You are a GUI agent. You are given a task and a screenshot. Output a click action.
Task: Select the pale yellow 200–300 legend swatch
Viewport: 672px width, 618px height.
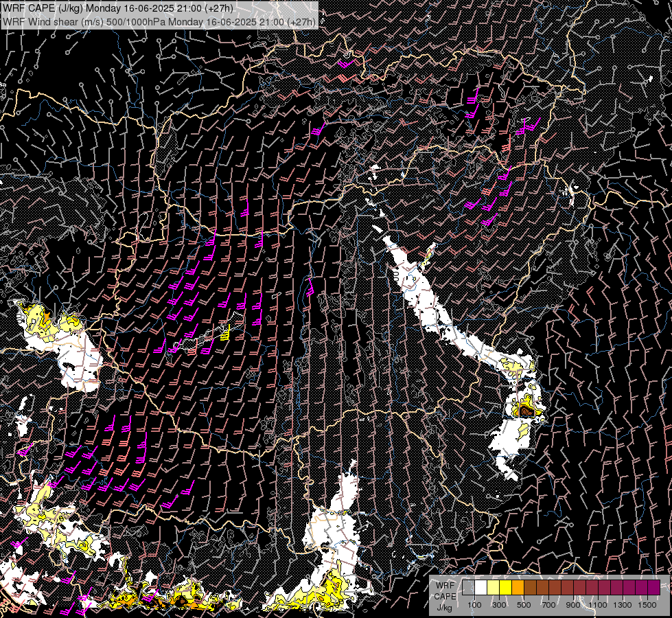click(x=494, y=588)
